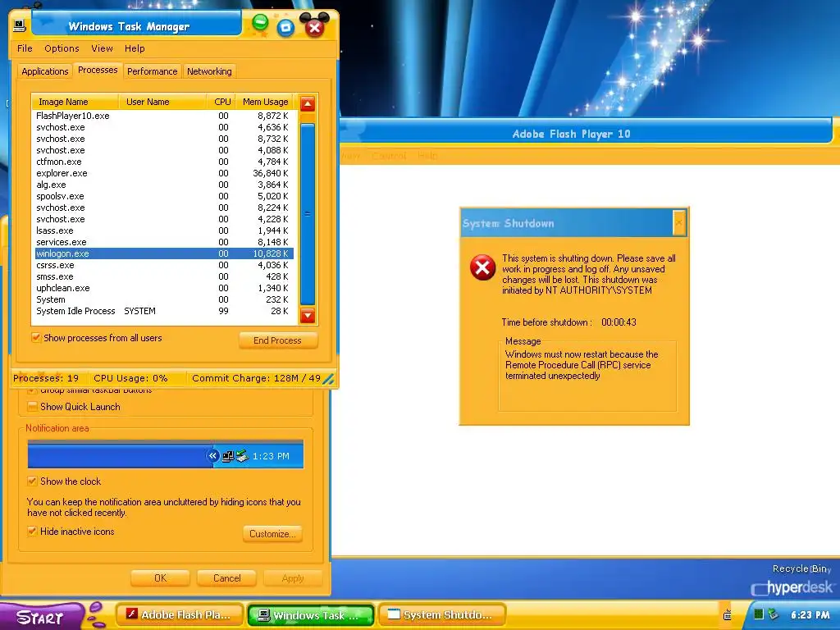Open the View menu in Task Manager

click(102, 48)
